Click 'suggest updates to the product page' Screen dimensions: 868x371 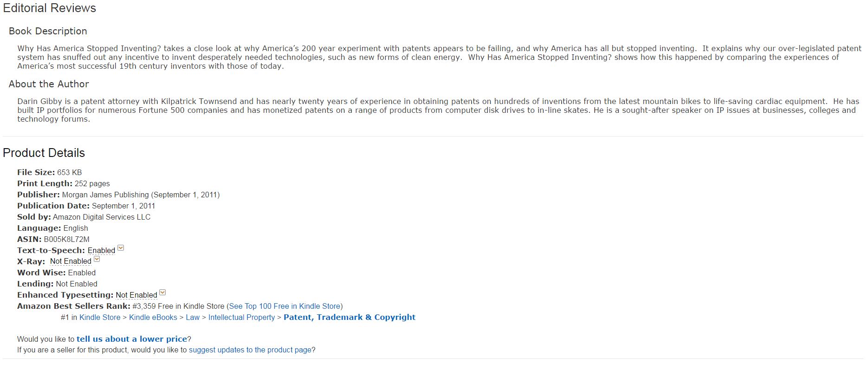pyautogui.click(x=250, y=350)
